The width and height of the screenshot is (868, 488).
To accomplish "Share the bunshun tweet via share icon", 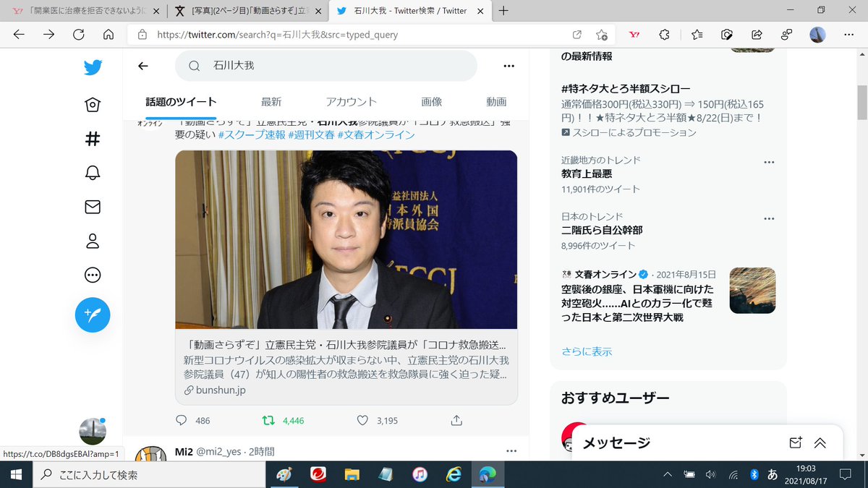I will (456, 420).
